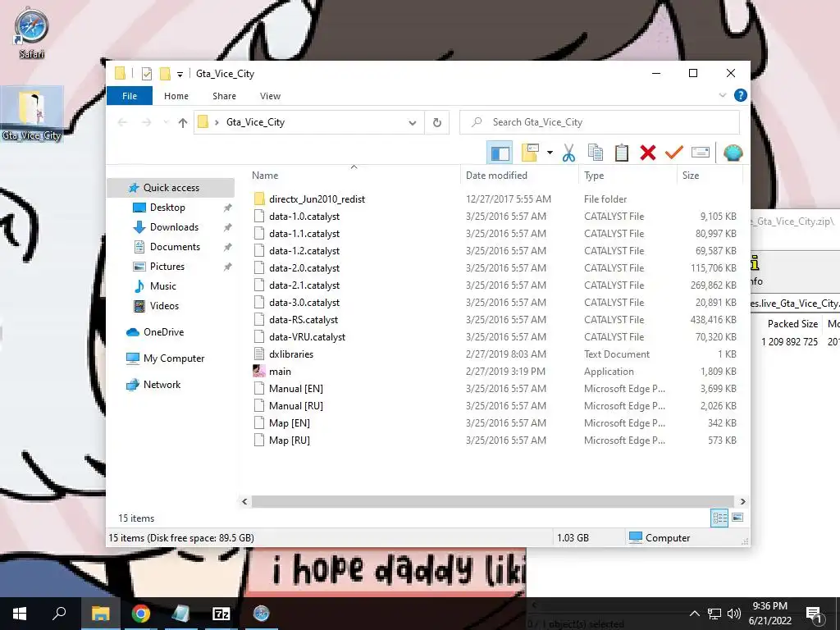The image size is (840, 630).
Task: Expand the address bar history dropdown
Action: pos(412,123)
